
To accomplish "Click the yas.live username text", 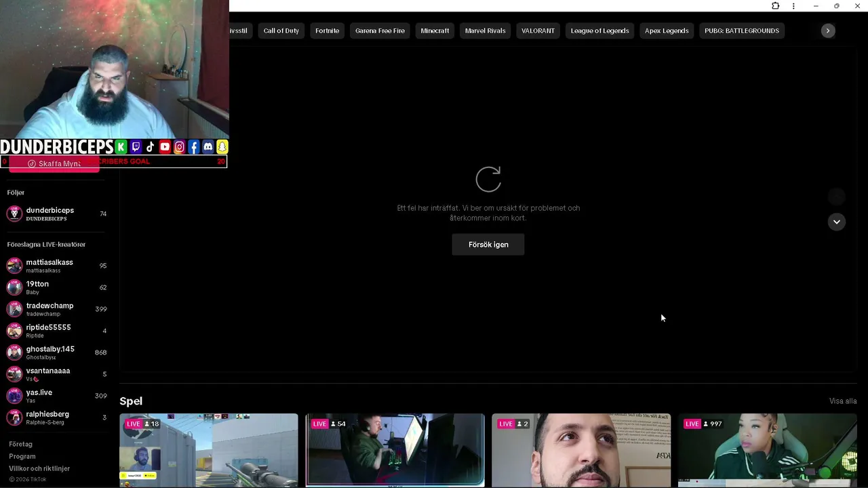I will (x=39, y=392).
